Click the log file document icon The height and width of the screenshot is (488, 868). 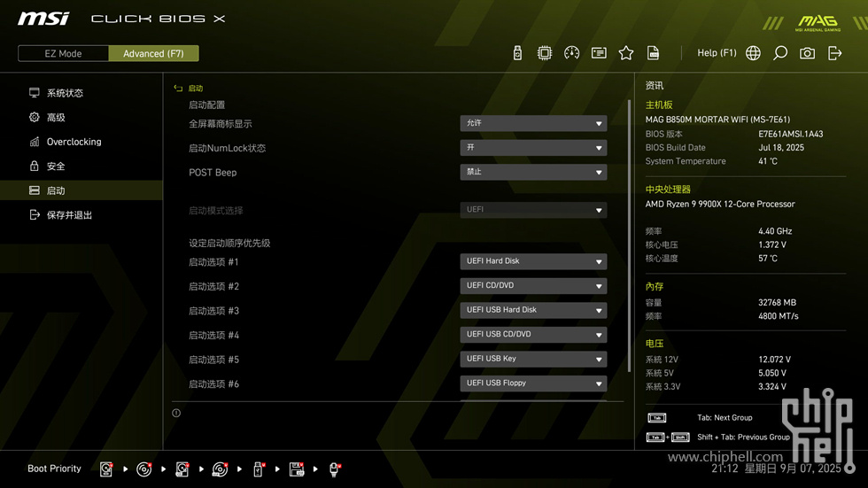[654, 53]
